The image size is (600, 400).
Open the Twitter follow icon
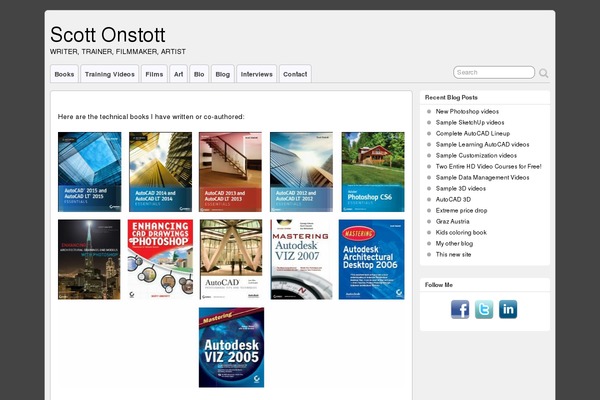tap(484, 309)
